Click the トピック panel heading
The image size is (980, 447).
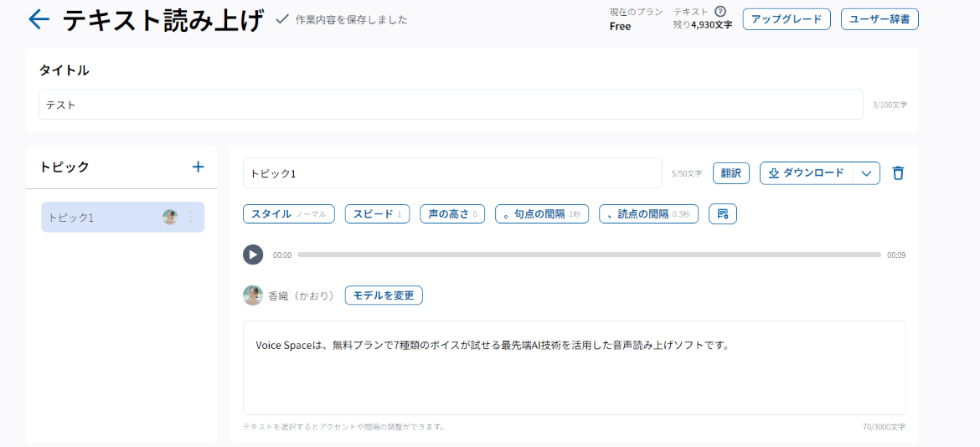tap(64, 167)
